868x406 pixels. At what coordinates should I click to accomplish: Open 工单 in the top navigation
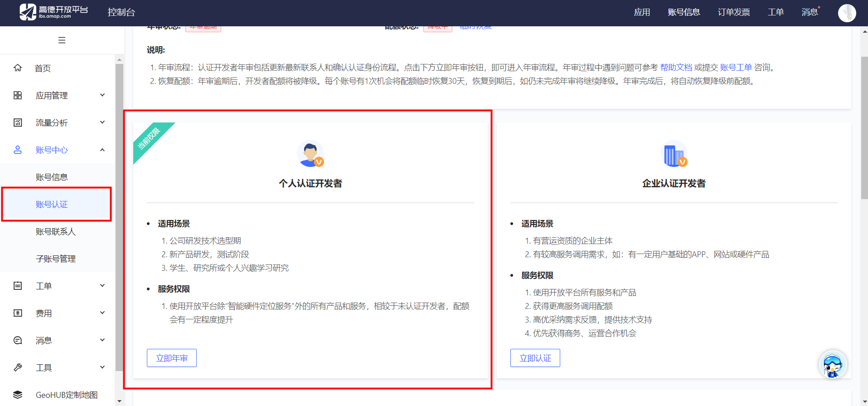[x=776, y=12]
